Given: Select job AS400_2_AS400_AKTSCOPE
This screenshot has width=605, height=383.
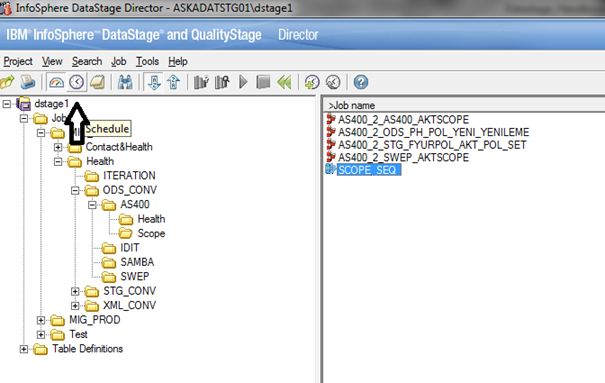Looking at the screenshot, I should point(403,120).
